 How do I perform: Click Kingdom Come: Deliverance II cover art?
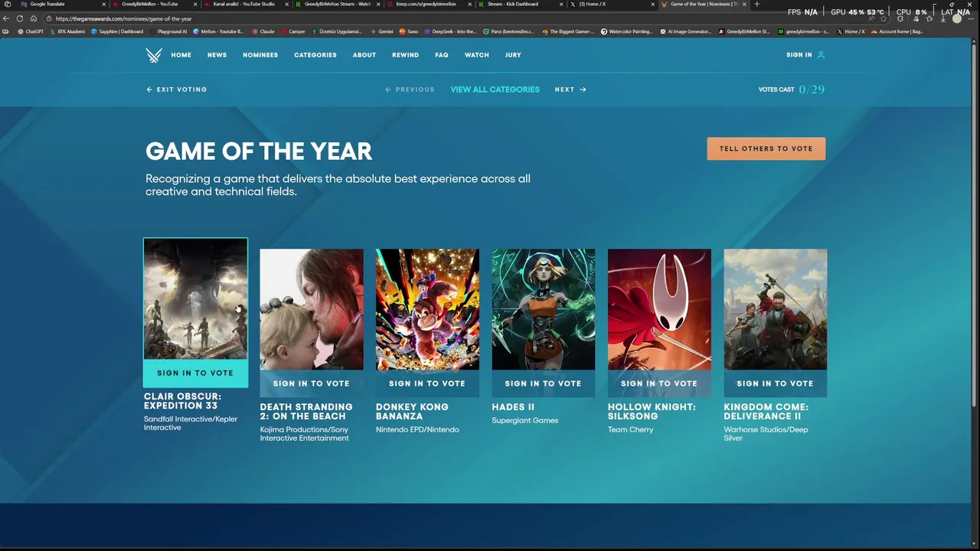[776, 309]
